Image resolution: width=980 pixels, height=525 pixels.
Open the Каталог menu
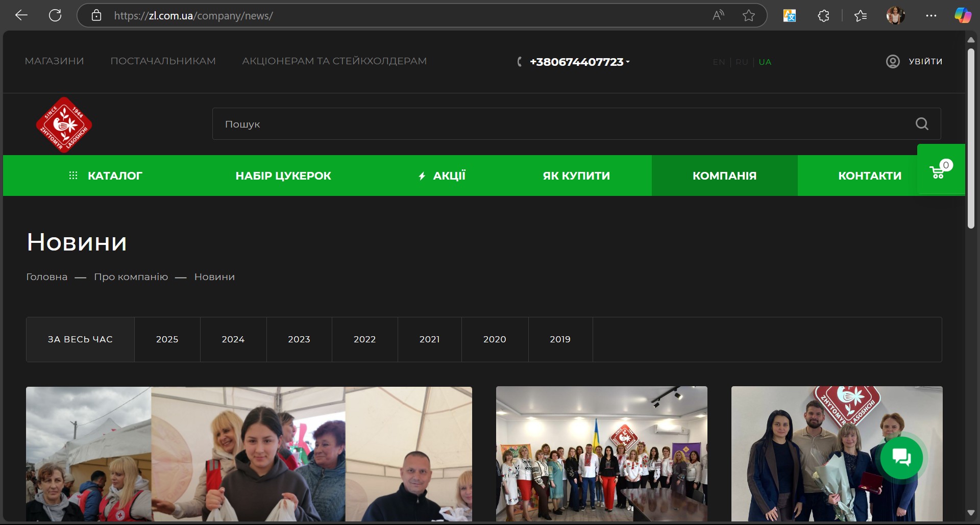[106, 176]
